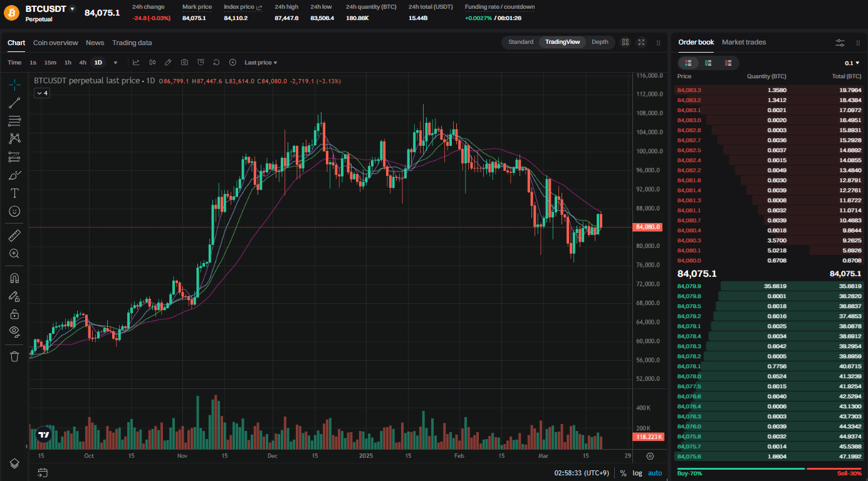868x481 pixels.
Task: Open go-to-date calendar icon
Action: click(x=42, y=473)
